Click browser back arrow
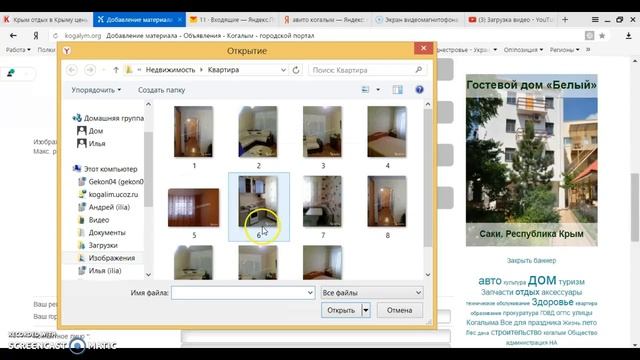The image size is (640, 360). (x=13, y=36)
